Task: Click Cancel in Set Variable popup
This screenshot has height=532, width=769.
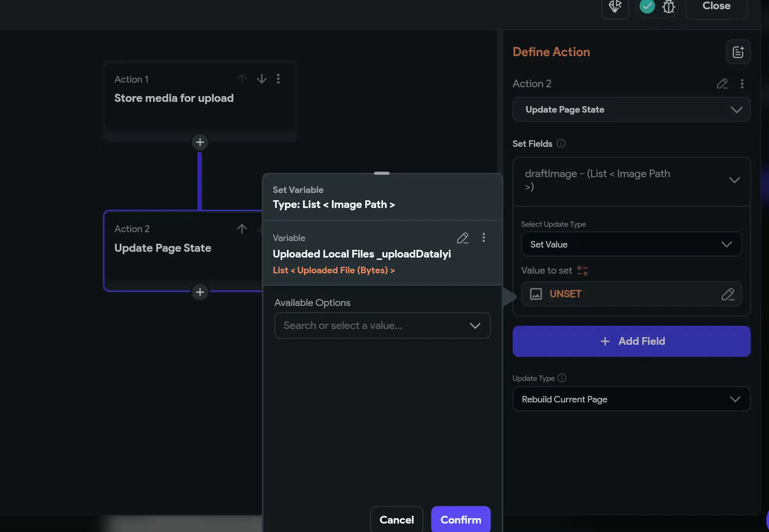Action: point(396,519)
